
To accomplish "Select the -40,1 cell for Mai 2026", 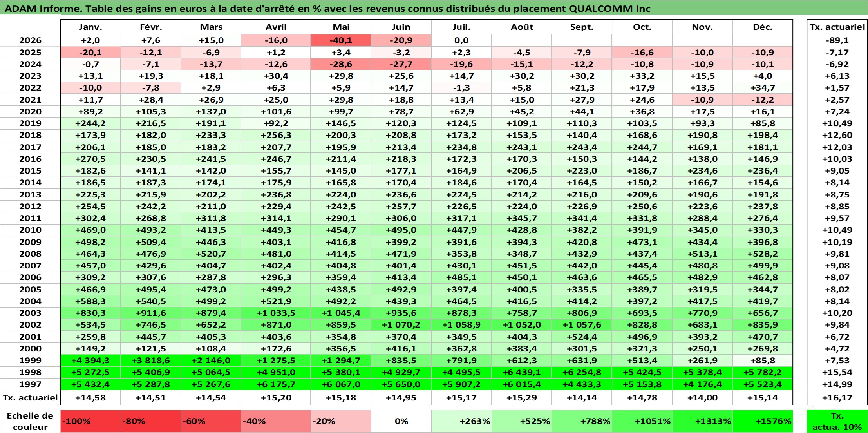I will [341, 40].
